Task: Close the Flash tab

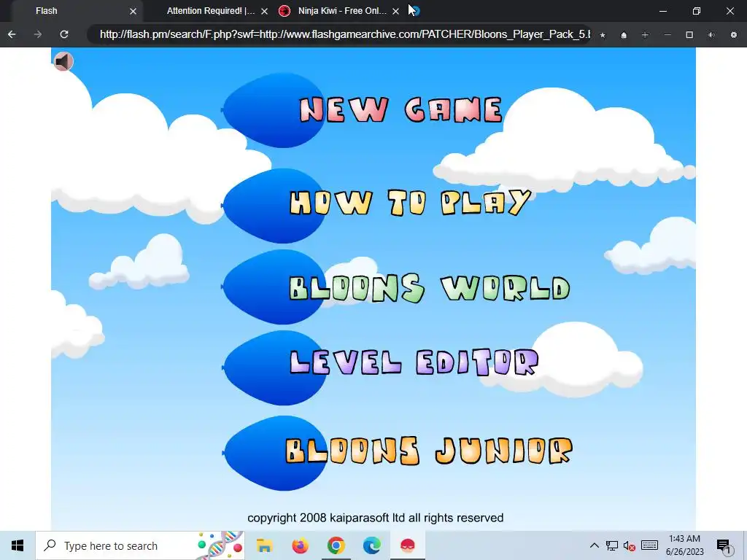Action: coord(133,11)
